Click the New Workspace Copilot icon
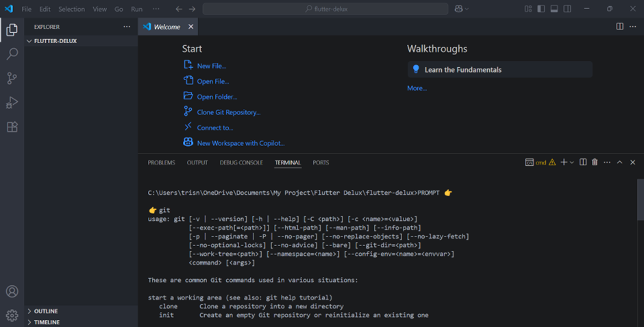 pyautogui.click(x=188, y=142)
